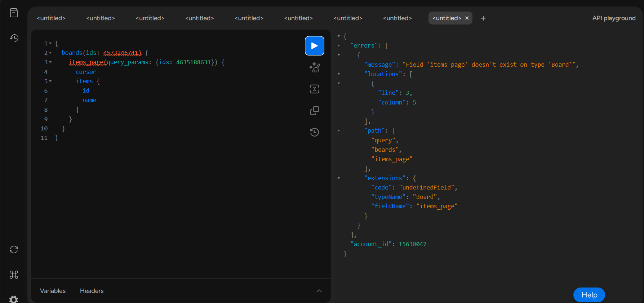Expand the Variables and Headers panel chevron
Screen dimensions: 644x303
click(x=319, y=291)
